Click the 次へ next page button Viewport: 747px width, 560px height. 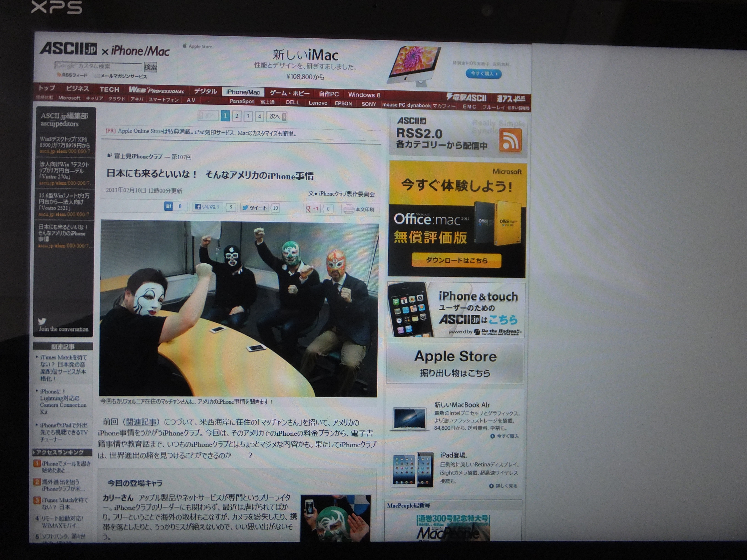point(277,117)
